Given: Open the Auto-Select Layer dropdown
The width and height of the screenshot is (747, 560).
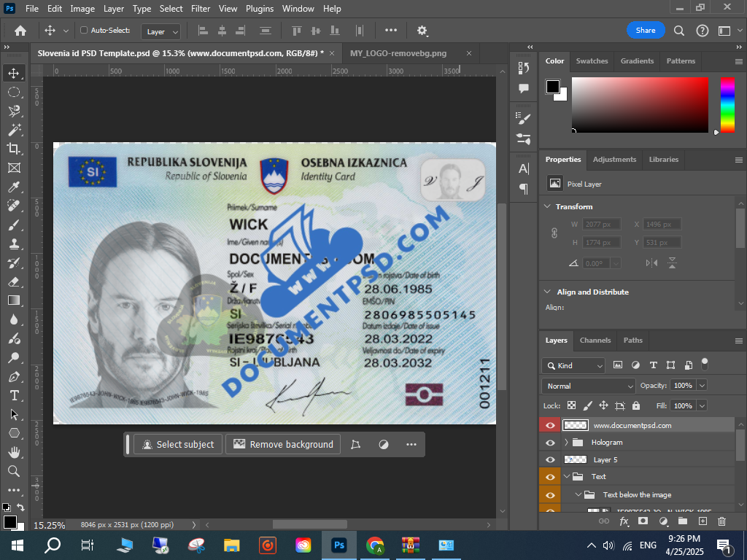Looking at the screenshot, I should coord(161,31).
